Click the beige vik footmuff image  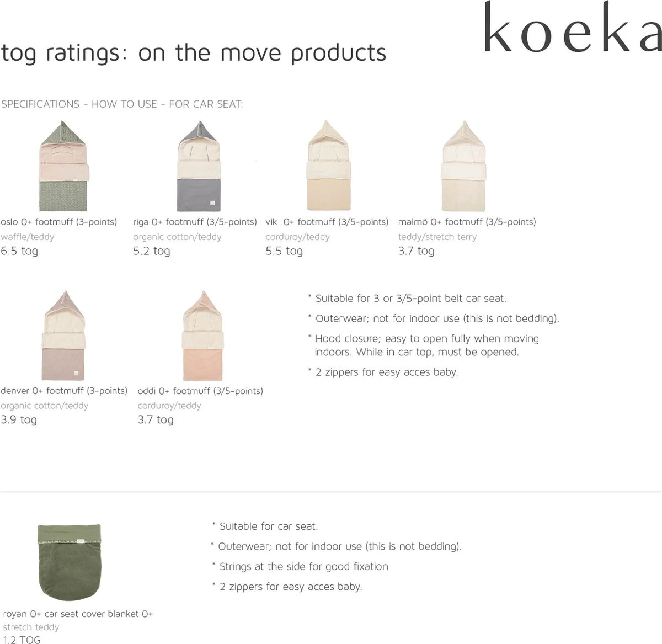pos(328,166)
